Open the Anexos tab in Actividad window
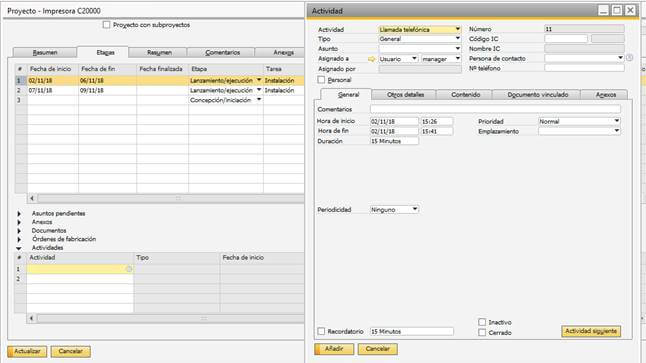Image resolution: width=646 pixels, height=363 pixels. (x=605, y=95)
